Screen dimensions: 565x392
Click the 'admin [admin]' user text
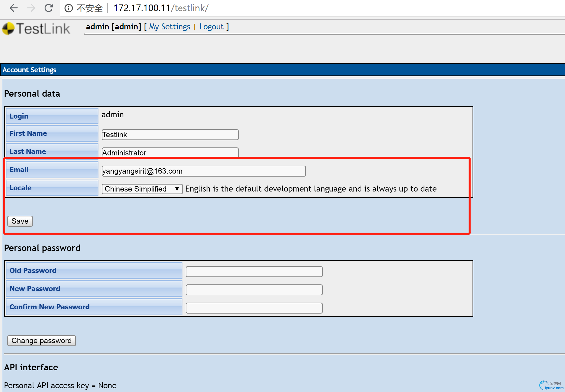114,27
